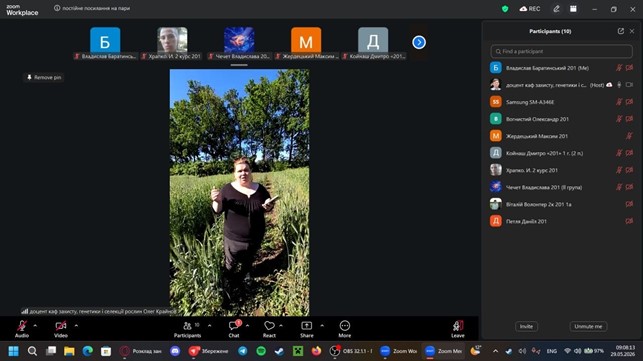The image size is (643, 361).
Task: Click the calendar icon in title bar
Action: pyautogui.click(x=573, y=9)
